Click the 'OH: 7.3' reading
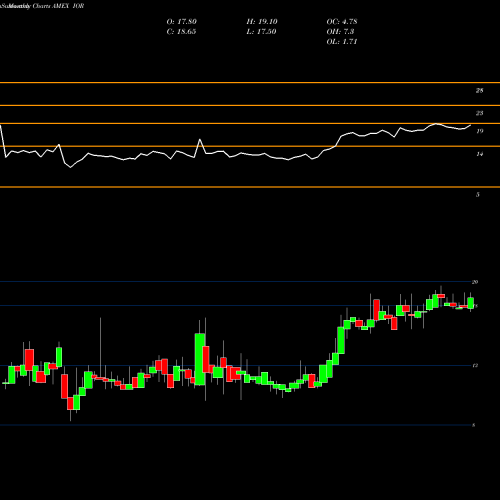 coord(340,32)
